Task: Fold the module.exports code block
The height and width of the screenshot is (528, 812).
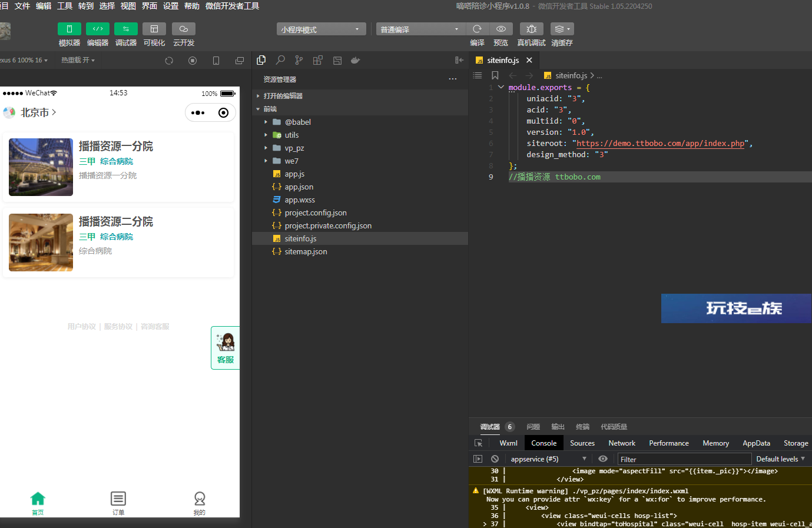Action: coord(501,87)
